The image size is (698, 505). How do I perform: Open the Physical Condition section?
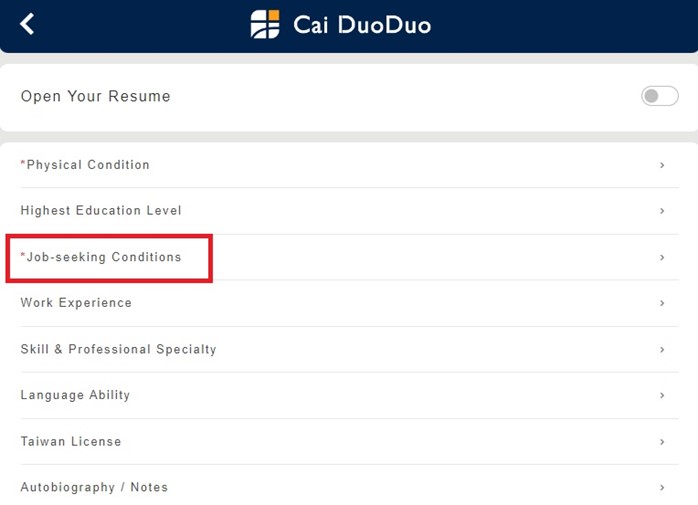click(x=88, y=165)
